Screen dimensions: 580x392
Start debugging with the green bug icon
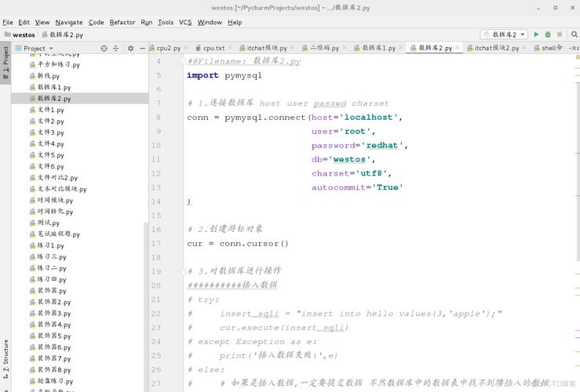548,34
